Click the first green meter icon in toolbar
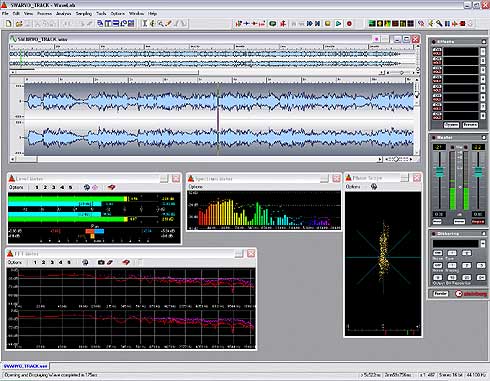 (x=372, y=24)
